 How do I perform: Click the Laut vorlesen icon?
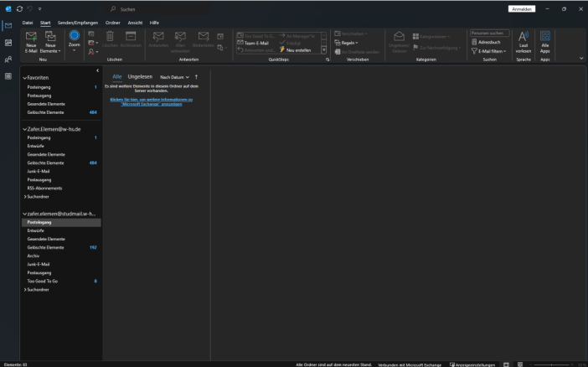[524, 37]
